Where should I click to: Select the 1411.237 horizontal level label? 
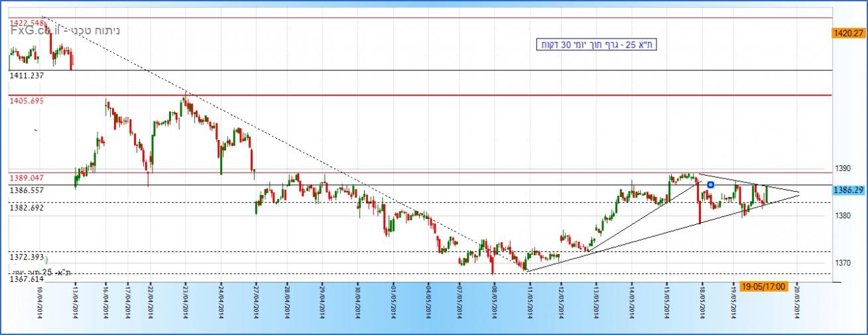[27, 76]
